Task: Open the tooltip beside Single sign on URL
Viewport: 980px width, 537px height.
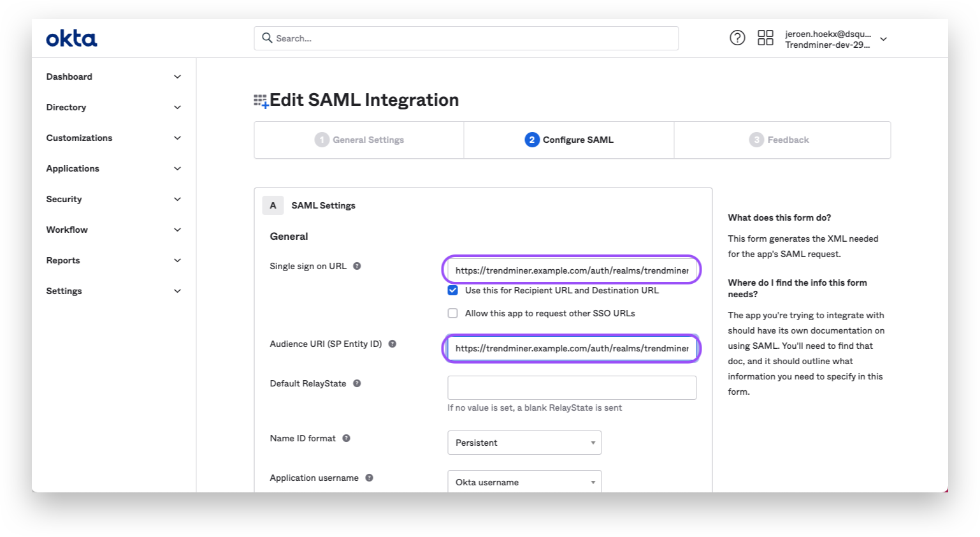Action: [x=356, y=266]
